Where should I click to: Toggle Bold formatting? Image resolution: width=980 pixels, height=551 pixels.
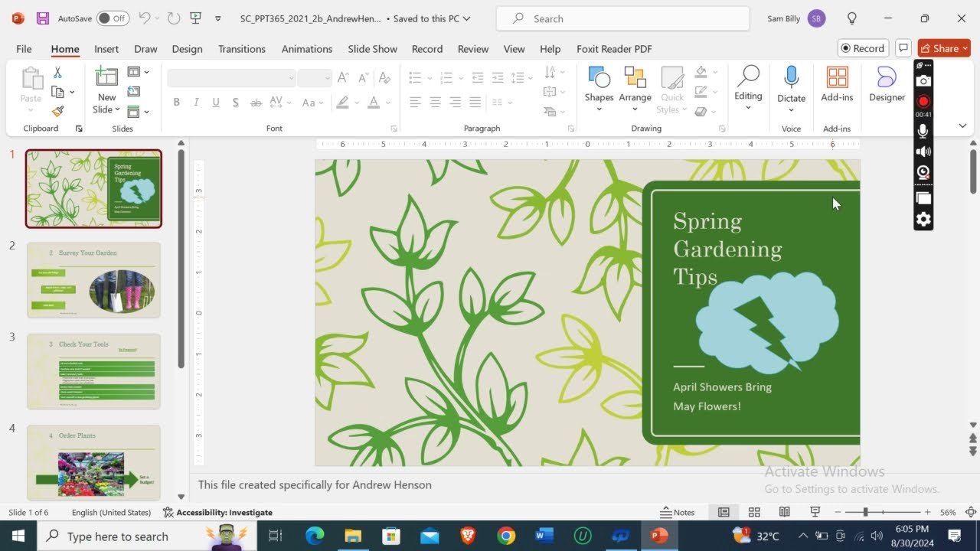tap(177, 103)
